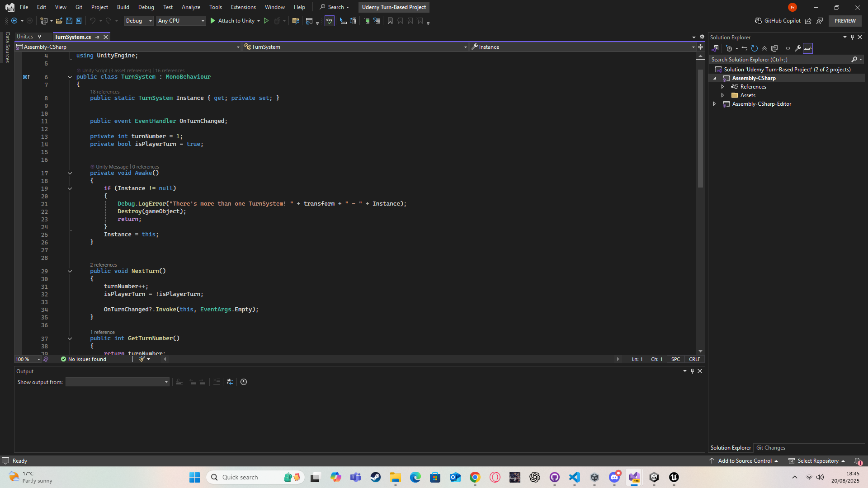
Task: Click the Open File folder icon
Action: (59, 21)
